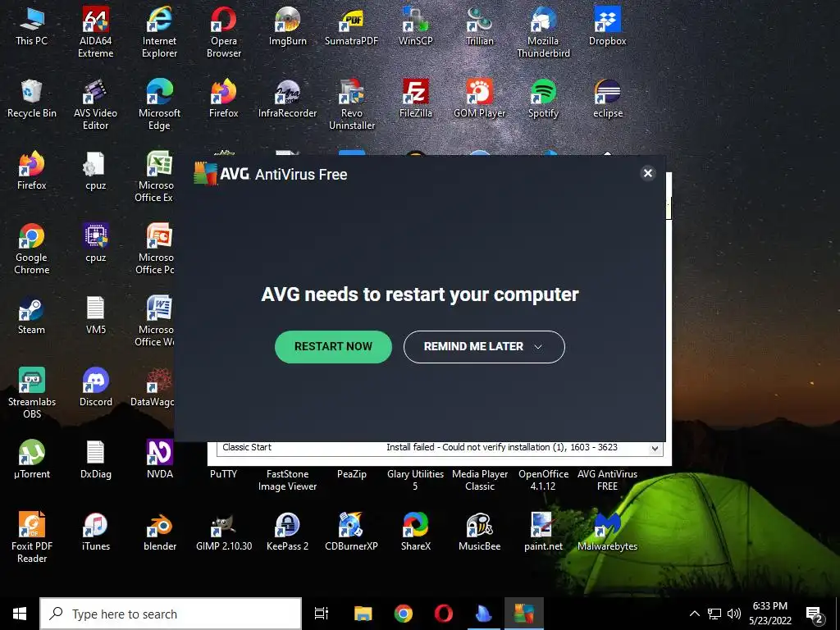Viewport: 840px width, 630px height.
Task: Open Revo Uninstaller shortcut
Action: (351, 104)
